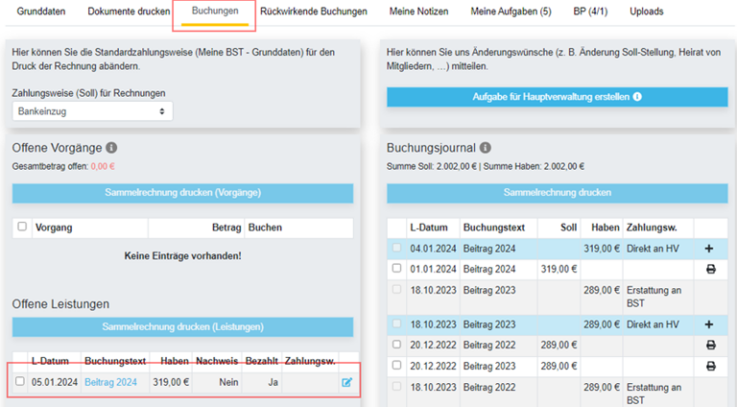This screenshot has width=737, height=407.
Task: Click plus icon on 04.01.2024 journal row
Action: pyautogui.click(x=709, y=249)
